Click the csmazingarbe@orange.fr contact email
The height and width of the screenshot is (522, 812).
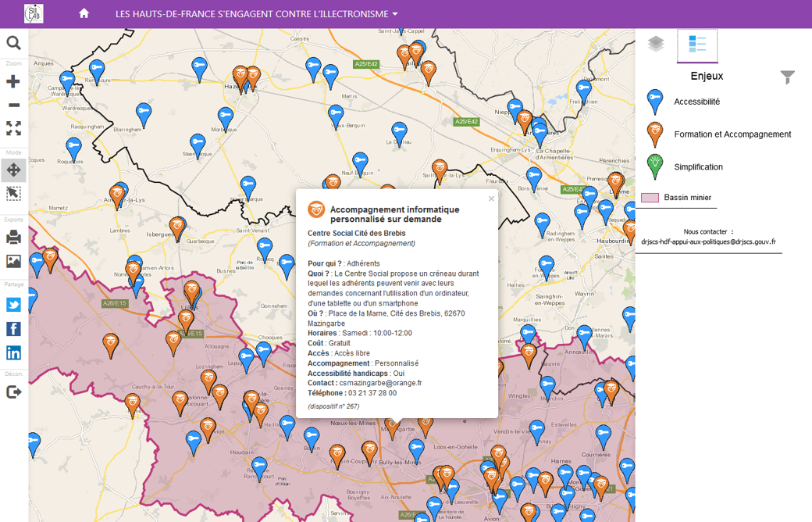pyautogui.click(x=381, y=383)
